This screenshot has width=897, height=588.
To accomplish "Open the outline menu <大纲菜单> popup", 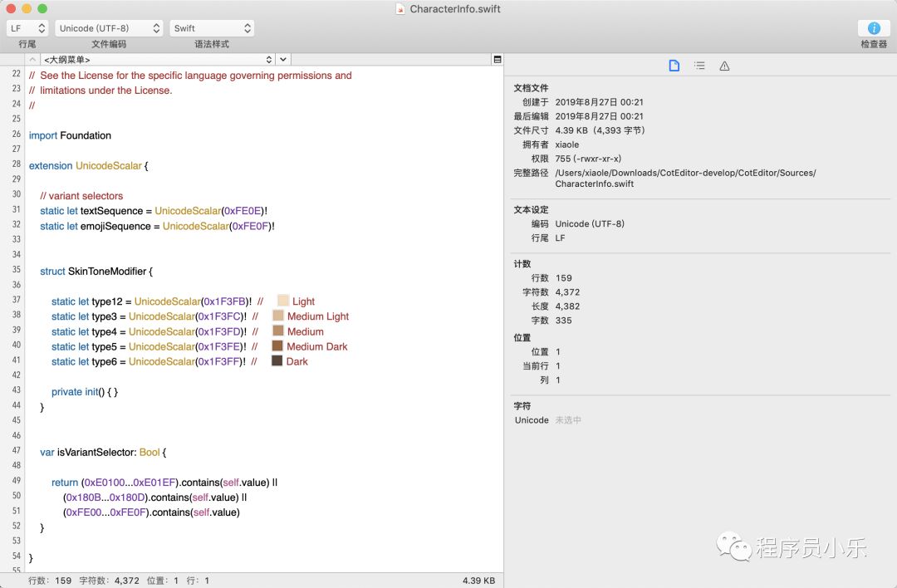I will pos(157,60).
